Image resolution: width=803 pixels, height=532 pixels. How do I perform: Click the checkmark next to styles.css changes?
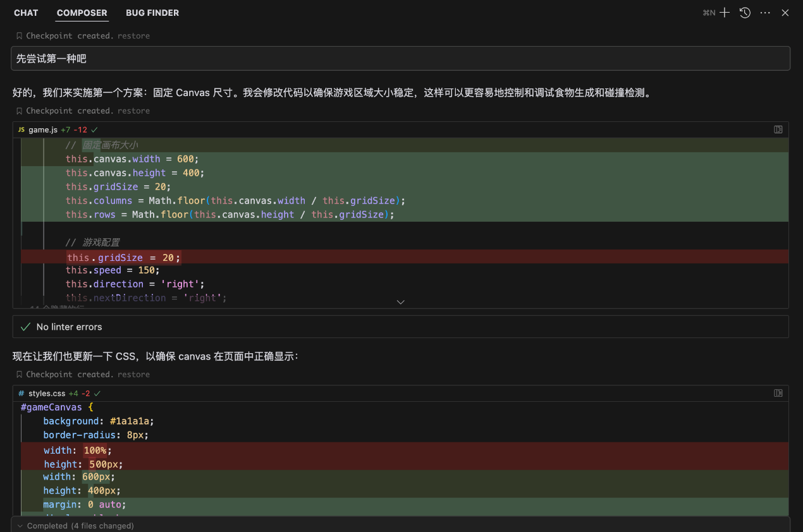click(x=97, y=393)
